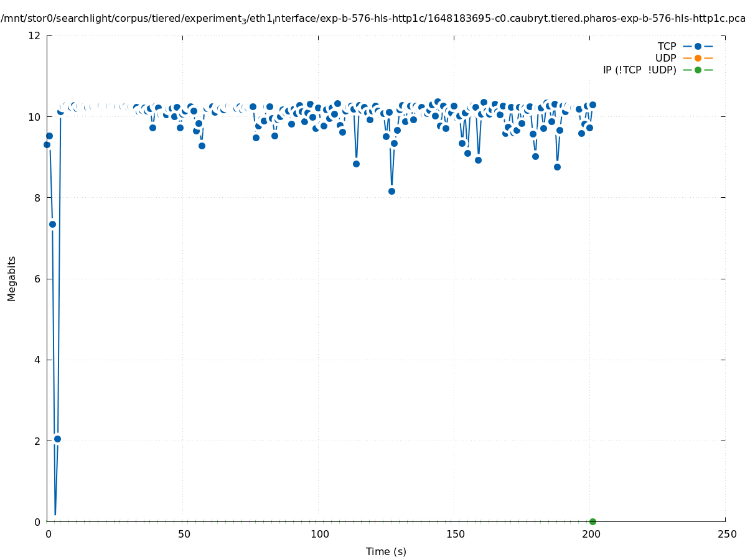Click the orange UDP legend marker
The height and width of the screenshot is (560, 745).
coord(698,58)
